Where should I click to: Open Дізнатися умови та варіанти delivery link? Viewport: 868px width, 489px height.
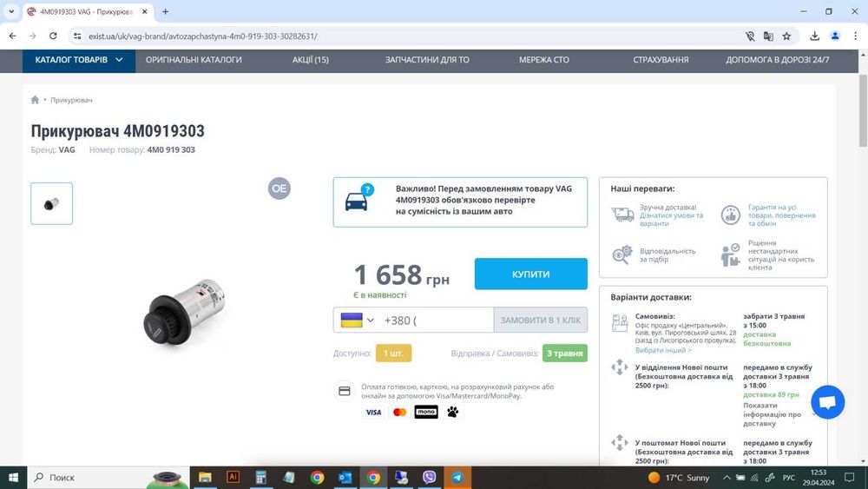click(671, 219)
